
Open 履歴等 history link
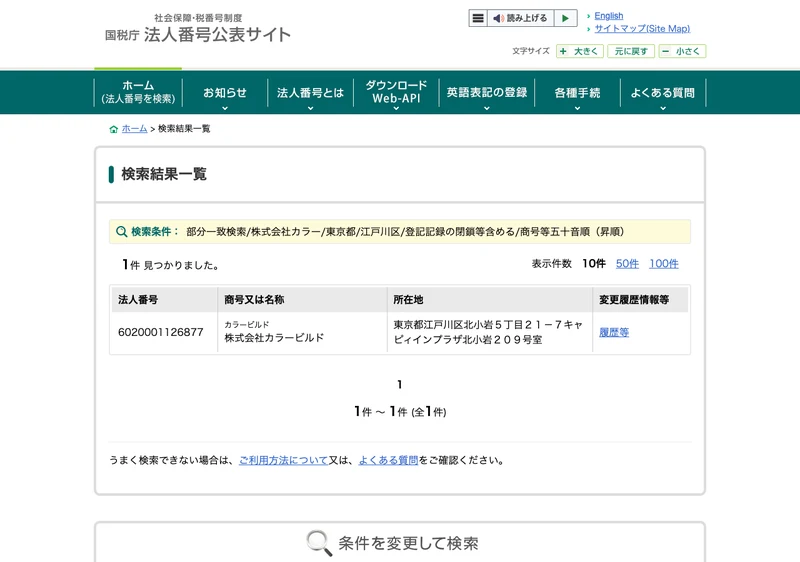(x=614, y=333)
